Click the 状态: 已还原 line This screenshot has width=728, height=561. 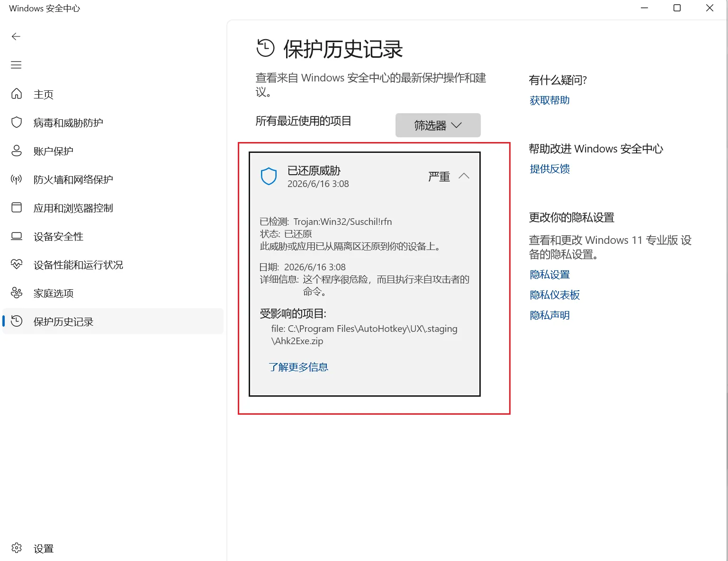pos(286,234)
